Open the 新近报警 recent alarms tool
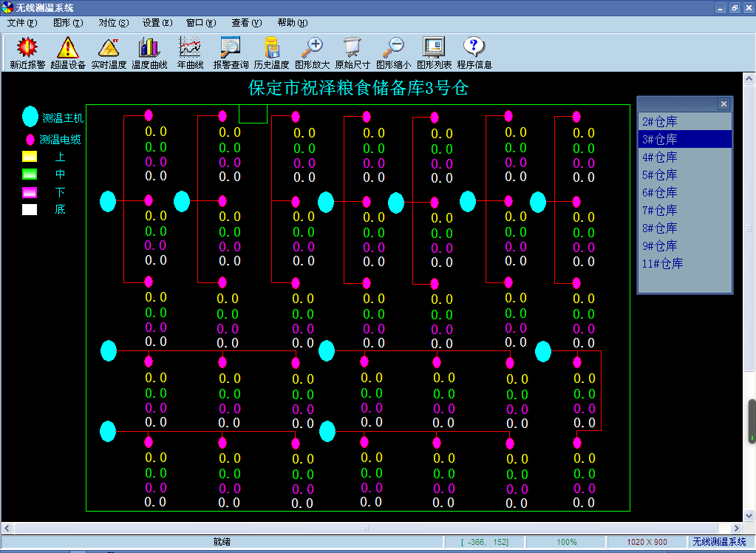The height and width of the screenshot is (553, 756). [27, 48]
